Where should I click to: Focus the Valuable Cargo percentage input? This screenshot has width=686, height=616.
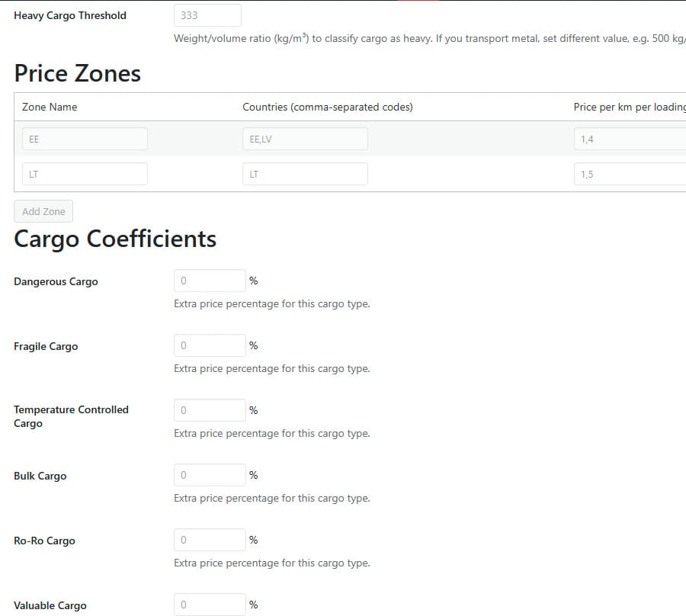210,605
